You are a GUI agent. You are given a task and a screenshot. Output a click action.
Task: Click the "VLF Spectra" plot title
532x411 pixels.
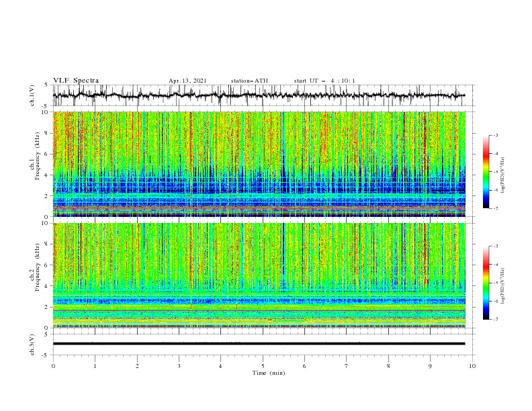76,81
